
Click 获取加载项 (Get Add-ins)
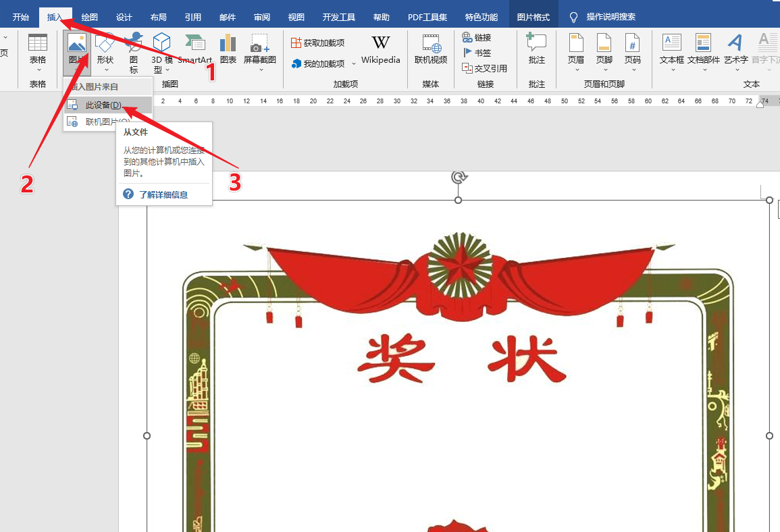317,43
